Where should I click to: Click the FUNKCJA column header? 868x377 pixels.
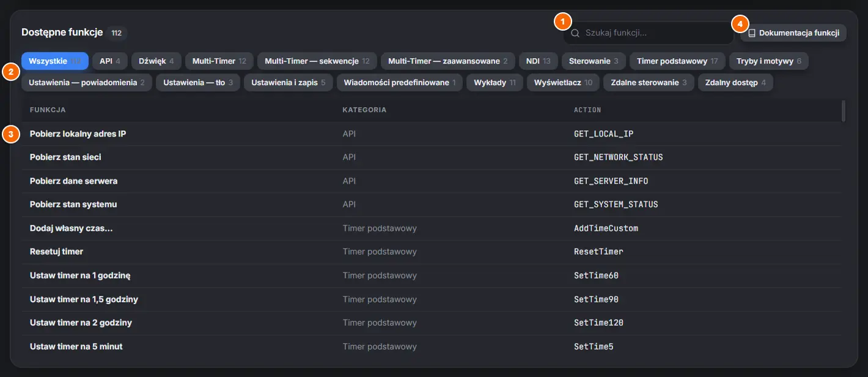pos(48,110)
